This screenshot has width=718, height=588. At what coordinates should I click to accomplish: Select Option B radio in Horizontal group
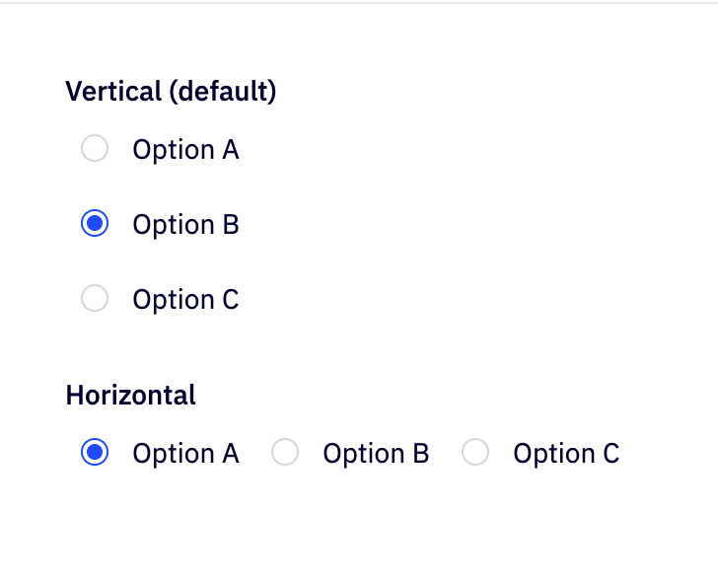[285, 453]
